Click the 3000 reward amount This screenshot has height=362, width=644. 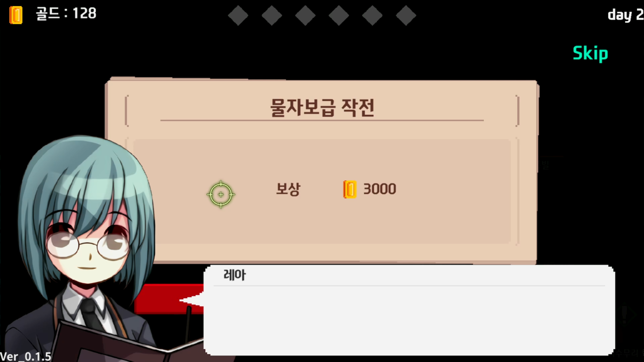tap(380, 189)
